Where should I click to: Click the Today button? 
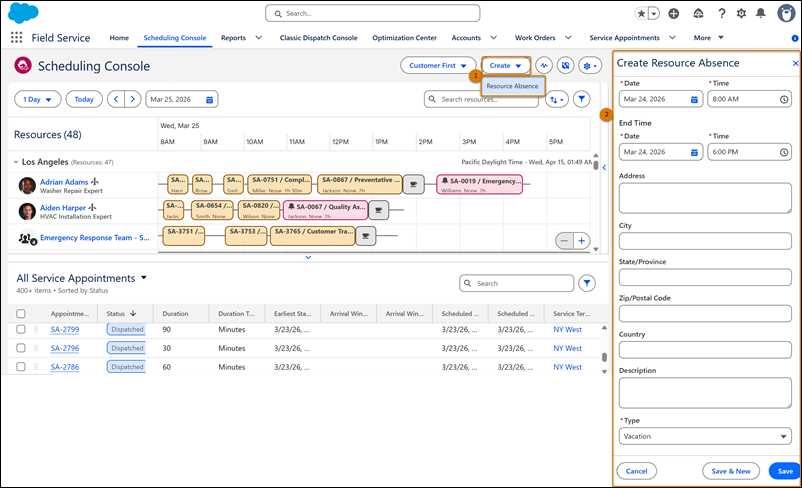(x=84, y=99)
